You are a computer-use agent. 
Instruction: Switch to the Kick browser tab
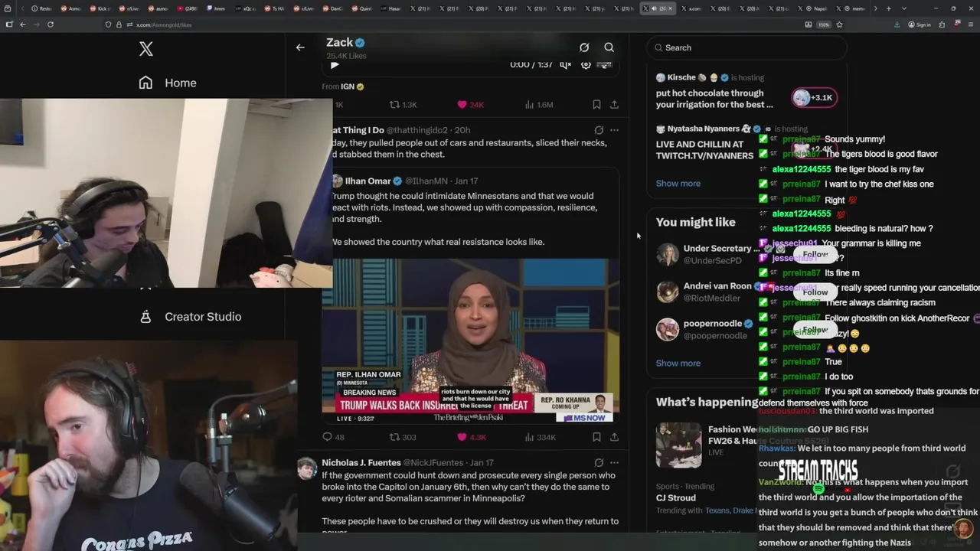(x=101, y=8)
